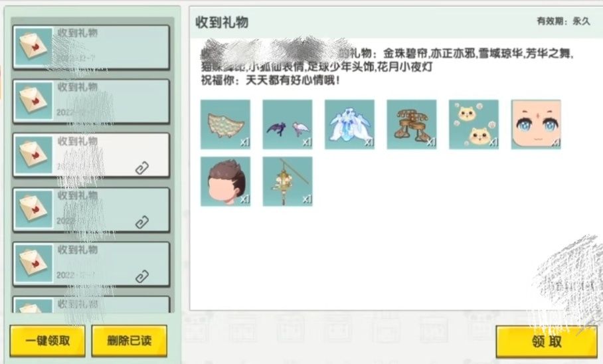Viewport: 603px width, 364px height.
Task: Click attachment icon on third mail
Action: pyautogui.click(x=142, y=168)
